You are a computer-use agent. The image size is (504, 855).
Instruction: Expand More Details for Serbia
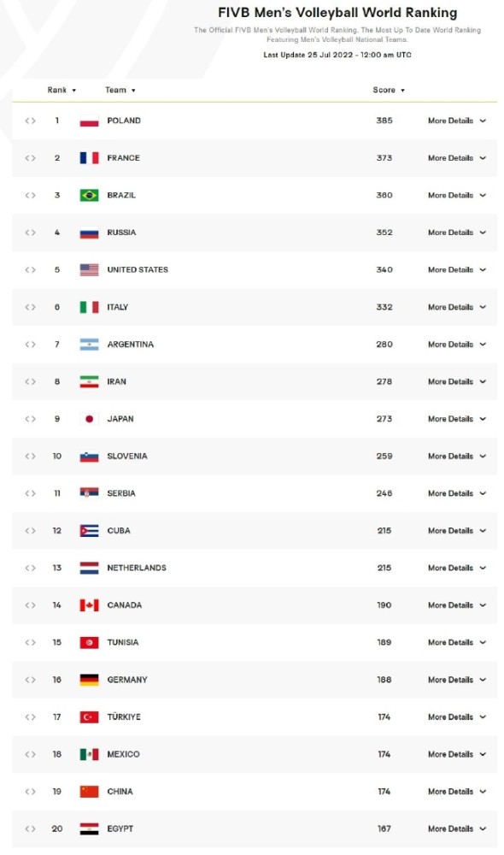(457, 494)
